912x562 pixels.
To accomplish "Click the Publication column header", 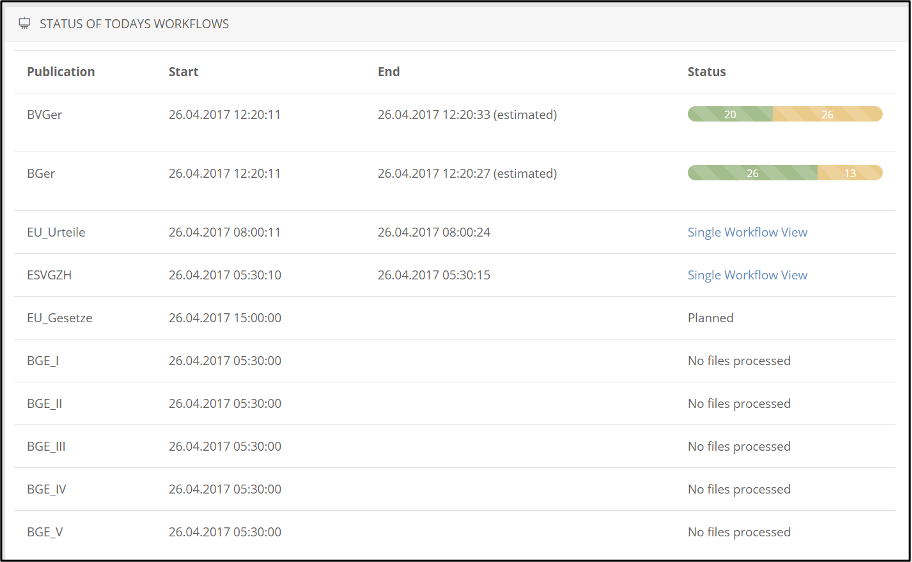I will tap(61, 72).
